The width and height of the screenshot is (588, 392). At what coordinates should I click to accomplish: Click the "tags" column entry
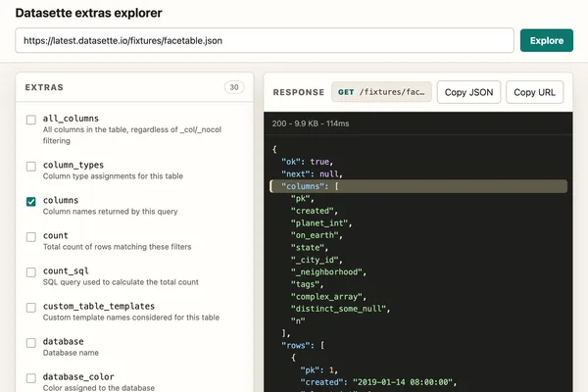pos(307,284)
